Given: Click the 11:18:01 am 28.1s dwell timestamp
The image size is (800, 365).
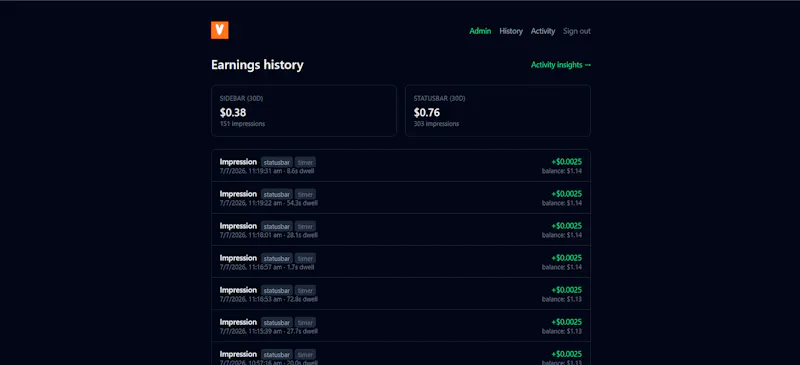Looking at the screenshot, I should click(x=269, y=235).
